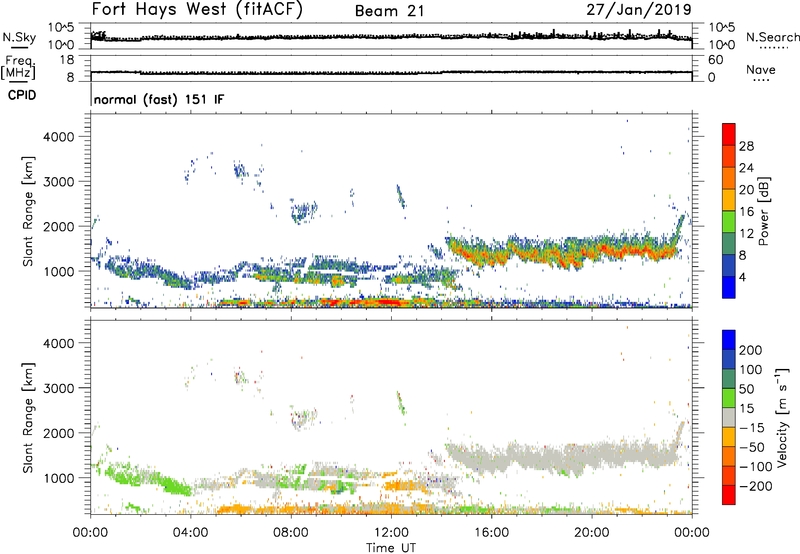
Task: Click the "Time UT" axis label
Action: (x=391, y=548)
